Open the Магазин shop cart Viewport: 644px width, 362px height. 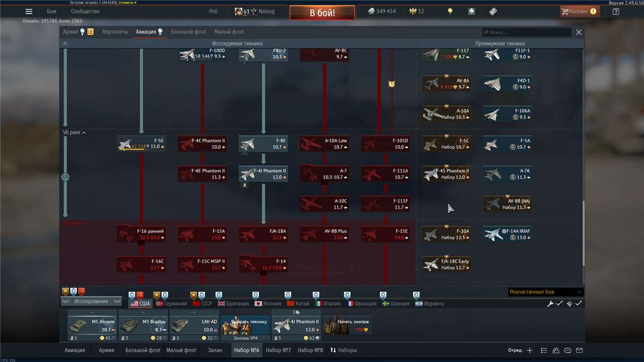pos(579,11)
